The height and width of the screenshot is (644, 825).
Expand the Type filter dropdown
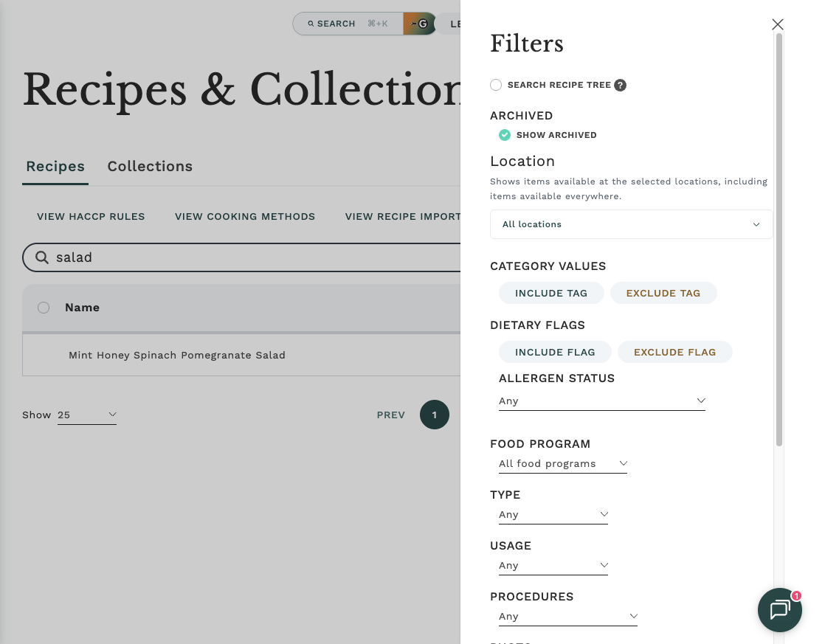553,515
